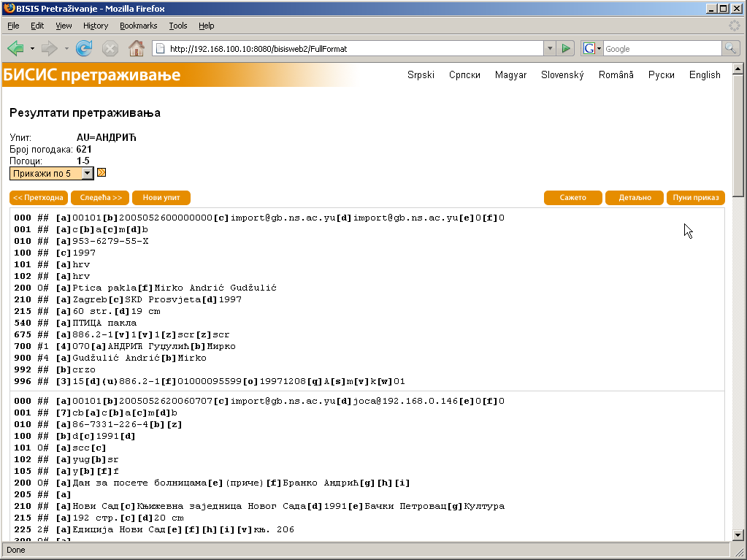
Task: Click the orange apply arrow beside display dropdown
Action: (101, 172)
